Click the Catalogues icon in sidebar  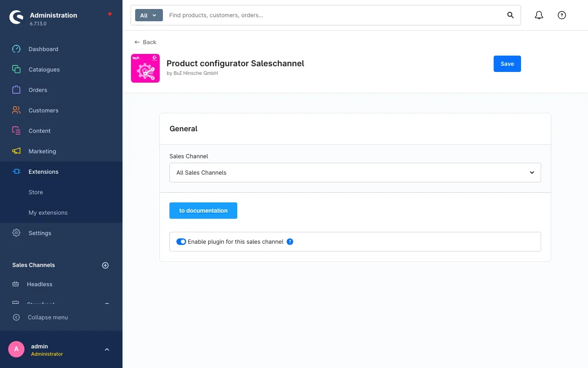tap(16, 70)
